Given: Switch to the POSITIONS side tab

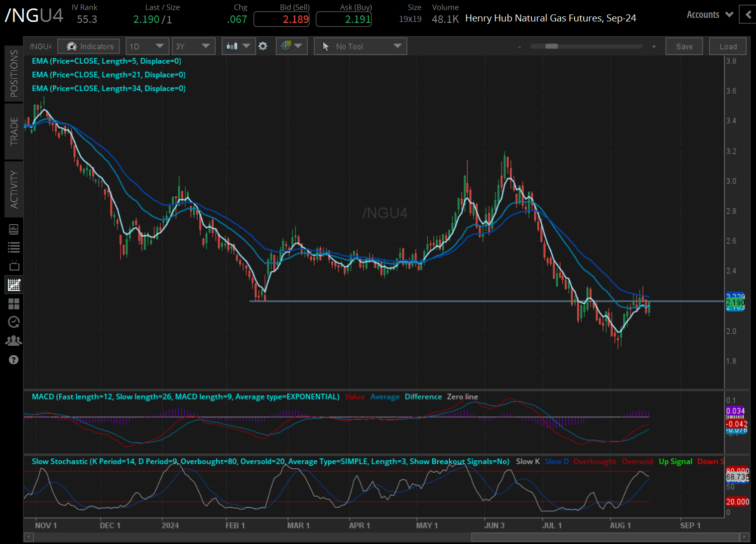Looking at the screenshot, I should [x=14, y=73].
